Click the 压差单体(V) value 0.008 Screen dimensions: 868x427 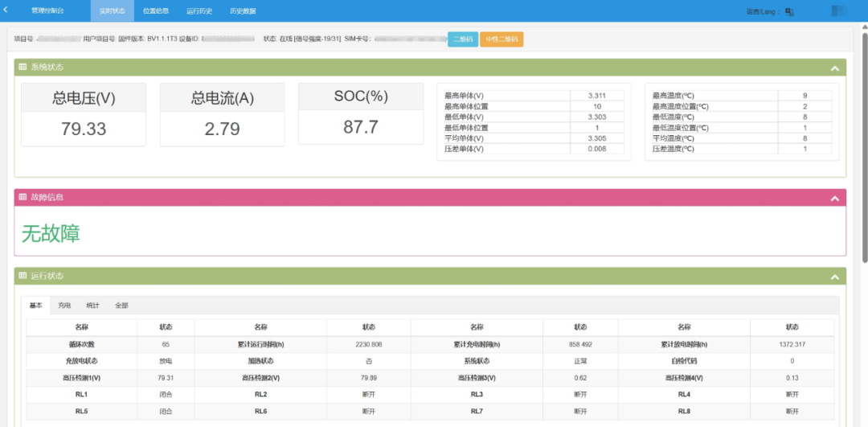pos(596,149)
